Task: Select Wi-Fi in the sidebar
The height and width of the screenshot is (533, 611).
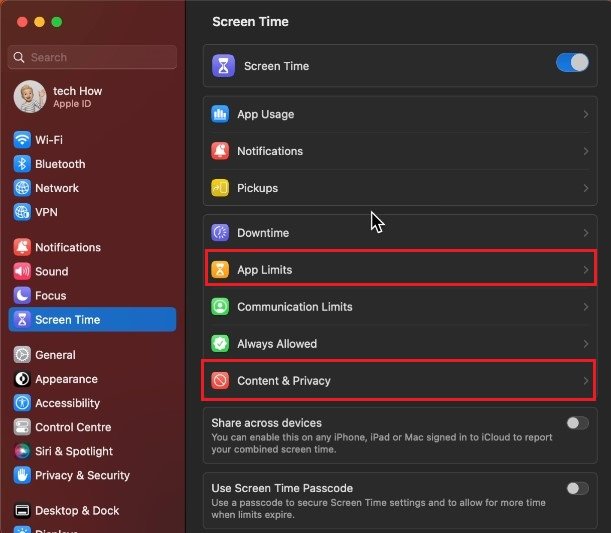Action: point(92,139)
